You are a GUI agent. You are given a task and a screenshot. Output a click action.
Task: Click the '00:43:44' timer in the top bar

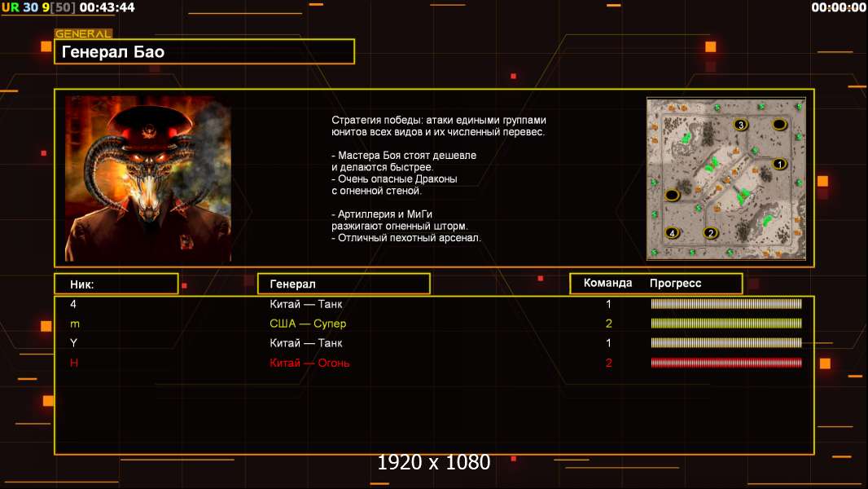click(x=107, y=7)
